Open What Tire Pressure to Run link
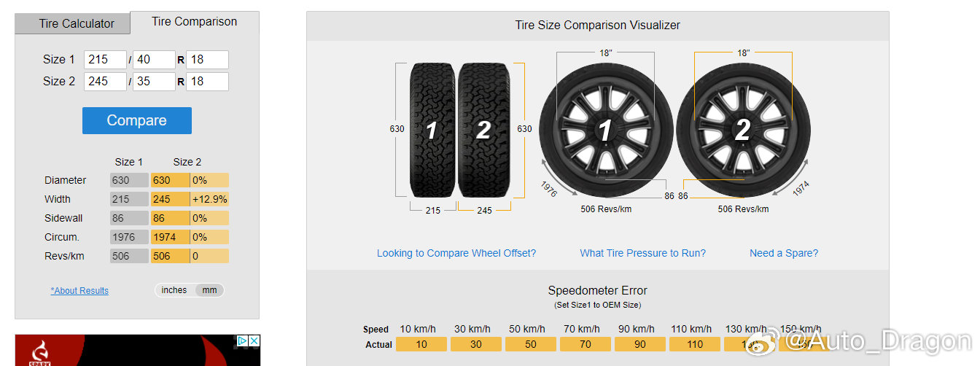Image resolution: width=980 pixels, height=366 pixels. click(x=643, y=253)
